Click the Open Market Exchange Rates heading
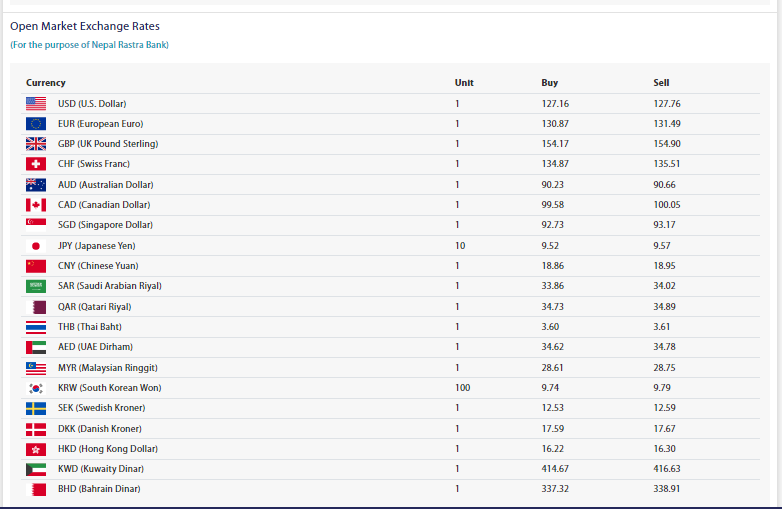This screenshot has width=782, height=509. [85, 26]
